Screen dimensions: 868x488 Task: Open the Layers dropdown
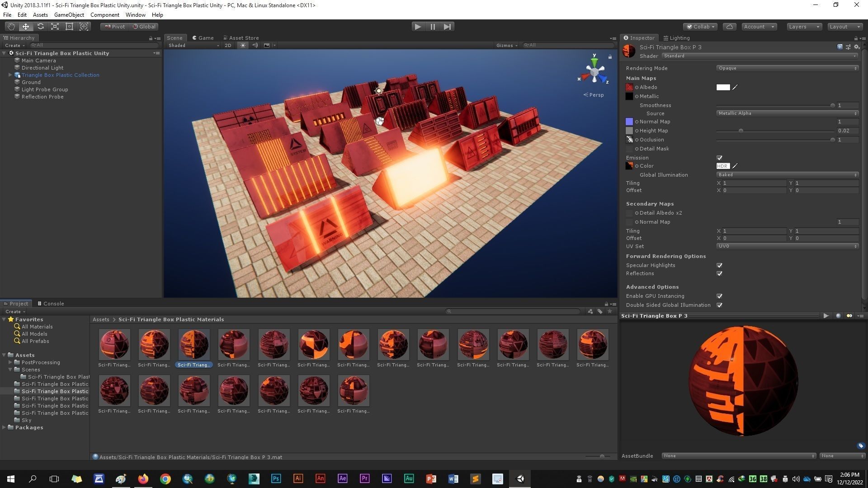point(804,27)
